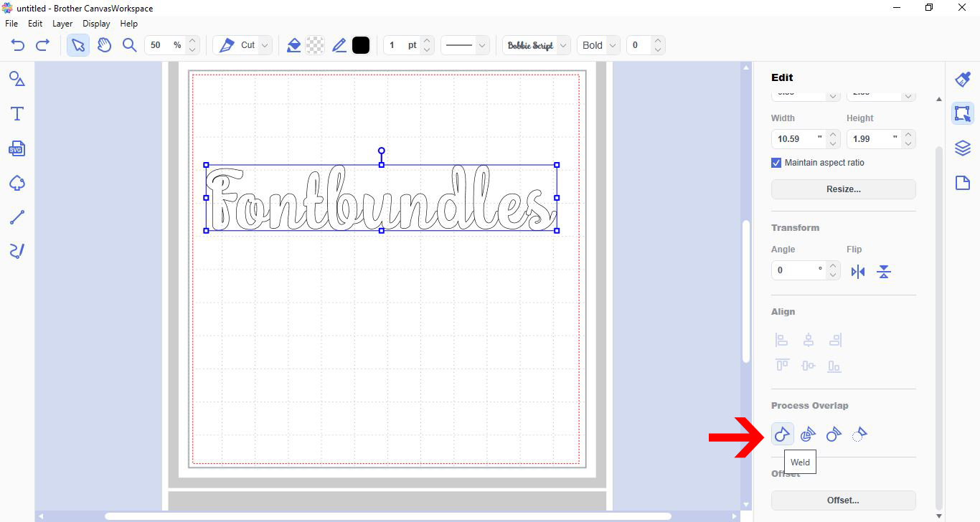Click the fill bucket icon
This screenshot has height=522, width=980.
pyautogui.click(x=293, y=45)
